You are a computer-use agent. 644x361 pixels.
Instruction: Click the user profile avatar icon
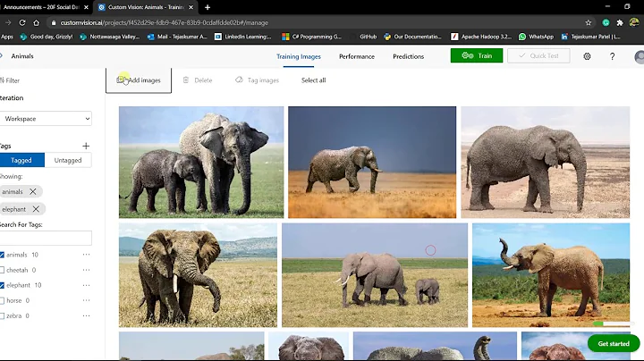coord(639,56)
